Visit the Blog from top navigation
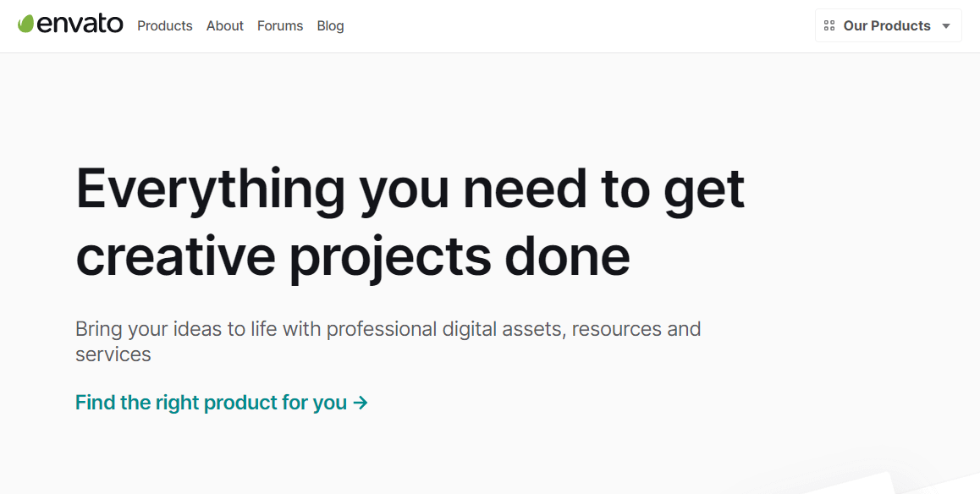The image size is (980, 494). (330, 26)
